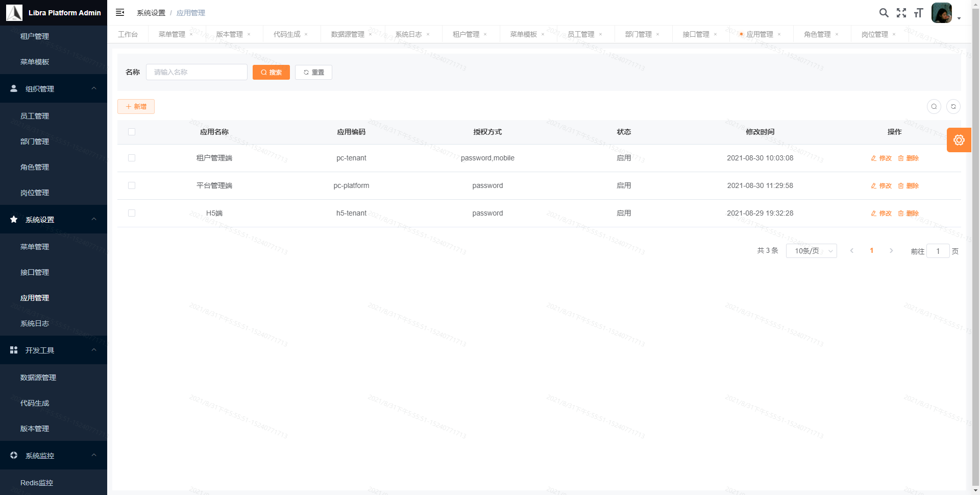This screenshot has height=495, width=980.
Task: Open the font size setting icon
Action: pos(918,13)
